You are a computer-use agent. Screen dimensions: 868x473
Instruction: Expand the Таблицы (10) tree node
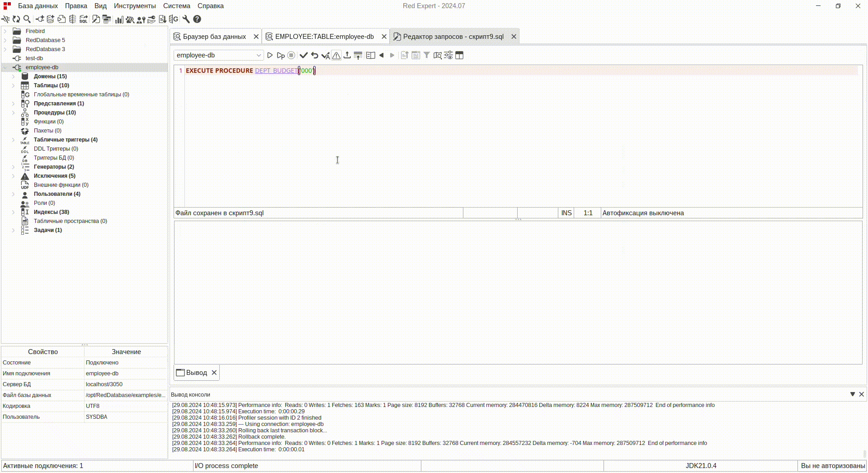[13, 85]
